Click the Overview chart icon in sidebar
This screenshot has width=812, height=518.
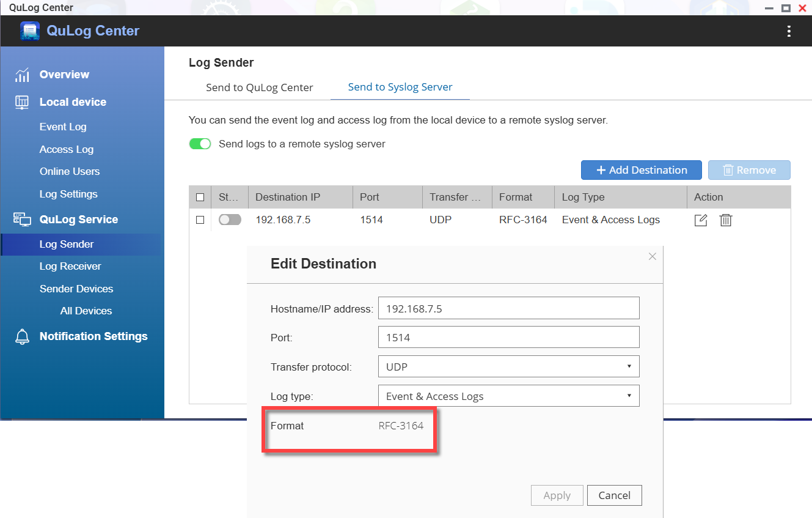coord(22,75)
